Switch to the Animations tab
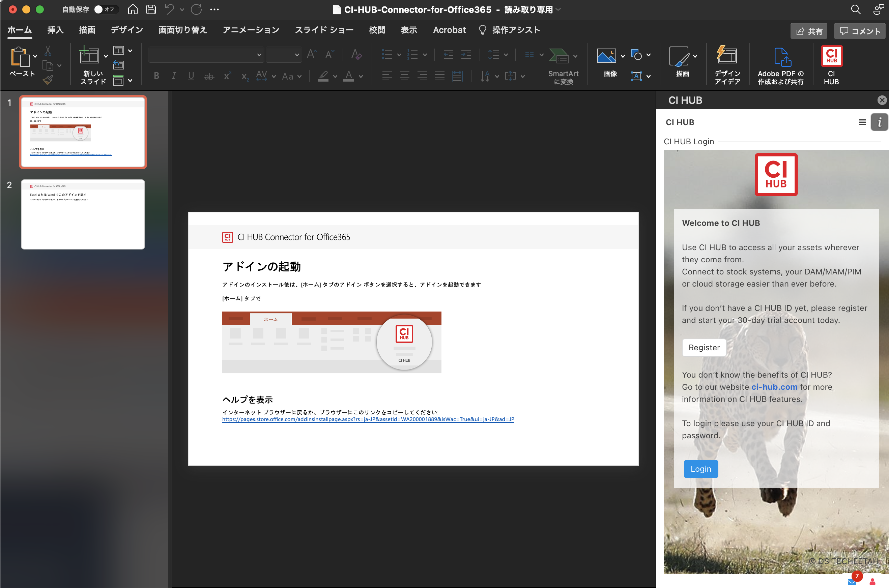The image size is (889, 588). [251, 30]
